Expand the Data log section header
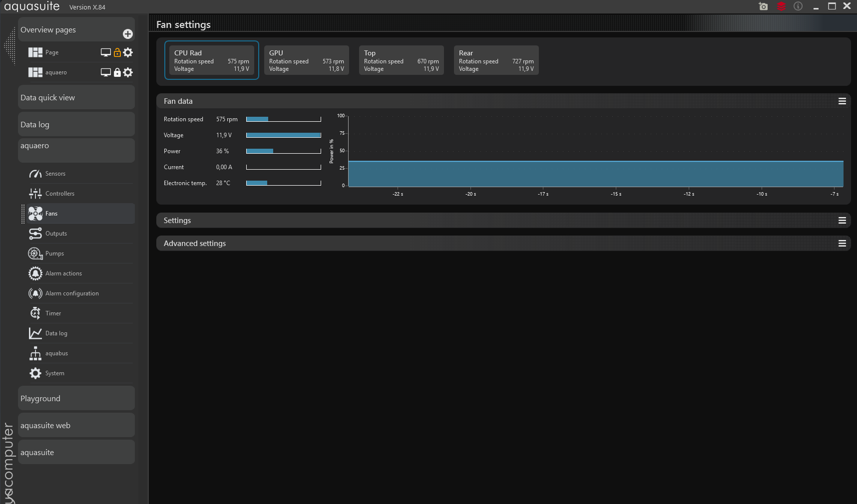 [x=76, y=124]
